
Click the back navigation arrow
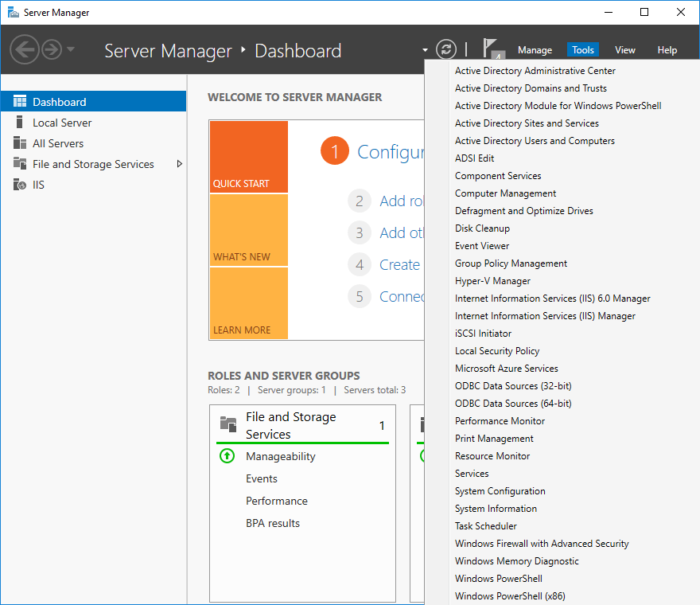(24, 49)
